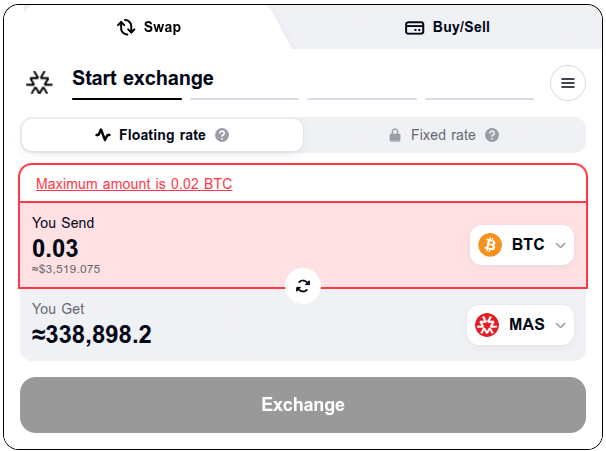Switch to the Swap tab
The image size is (606, 451).
pos(149,27)
